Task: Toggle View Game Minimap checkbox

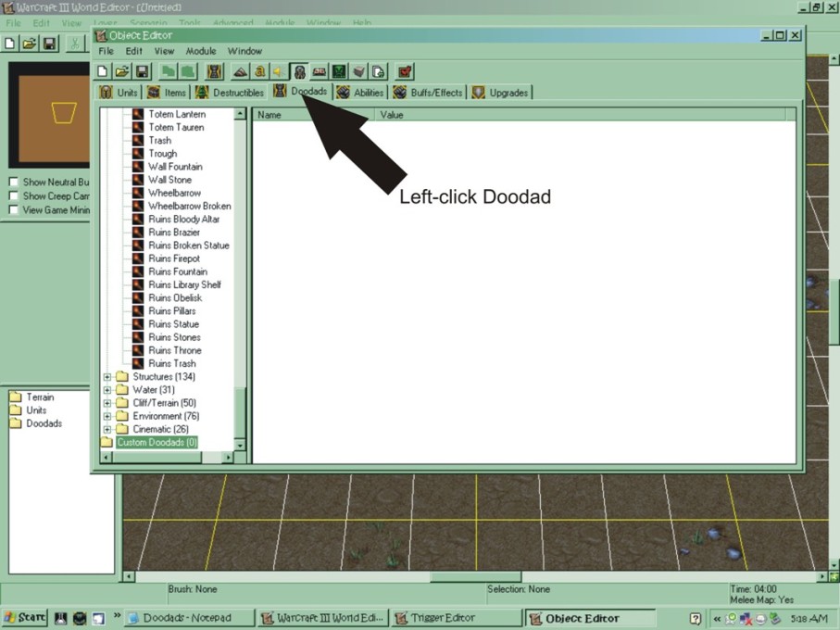Action: pos(13,209)
